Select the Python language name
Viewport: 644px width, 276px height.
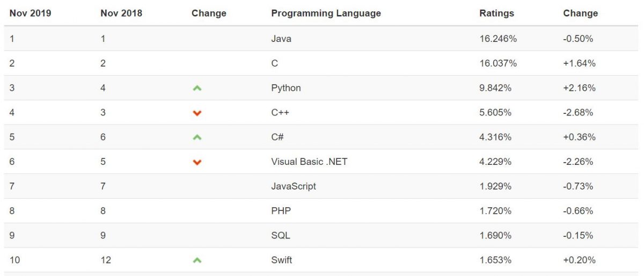coord(286,88)
